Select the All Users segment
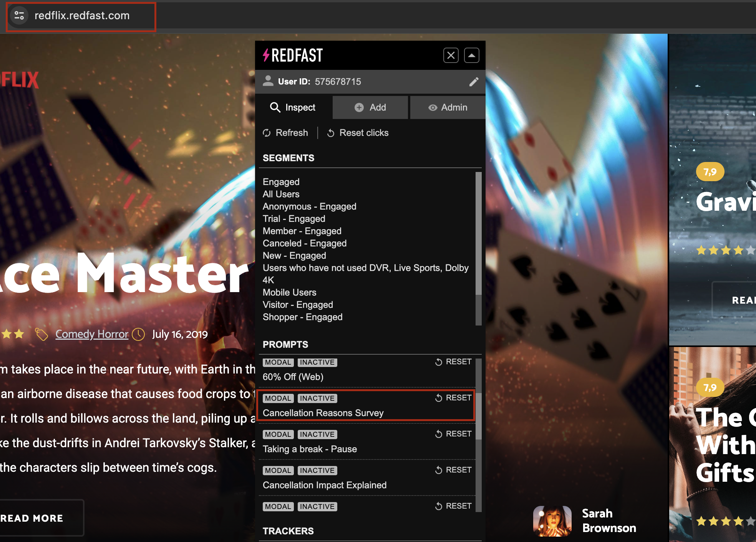Viewport: 756px width, 542px height. [x=281, y=194]
